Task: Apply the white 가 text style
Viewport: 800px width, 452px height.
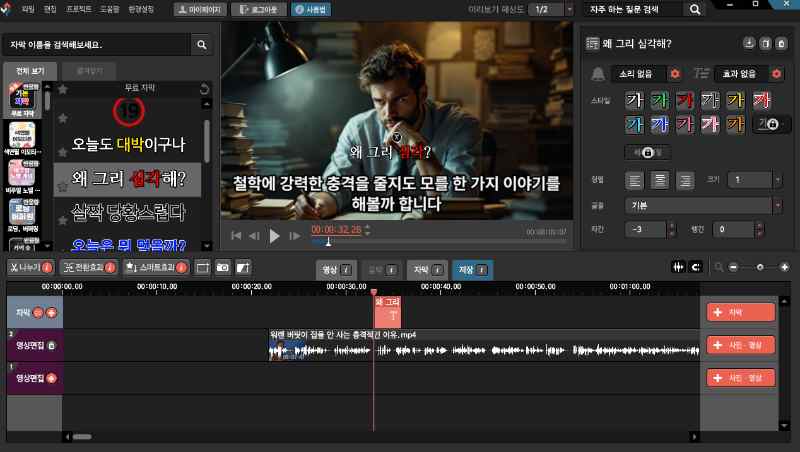Action: (634, 100)
